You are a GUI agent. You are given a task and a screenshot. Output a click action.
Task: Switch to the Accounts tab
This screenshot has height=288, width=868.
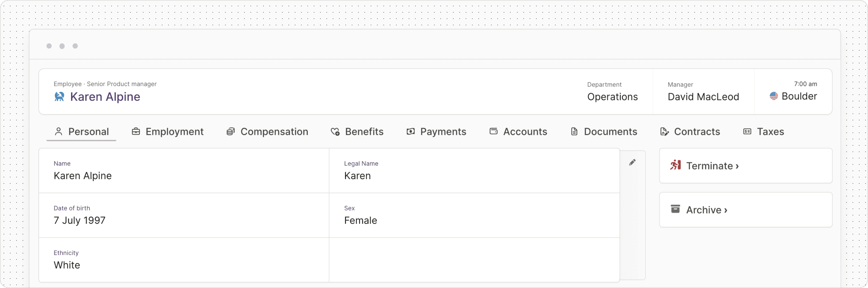click(518, 132)
